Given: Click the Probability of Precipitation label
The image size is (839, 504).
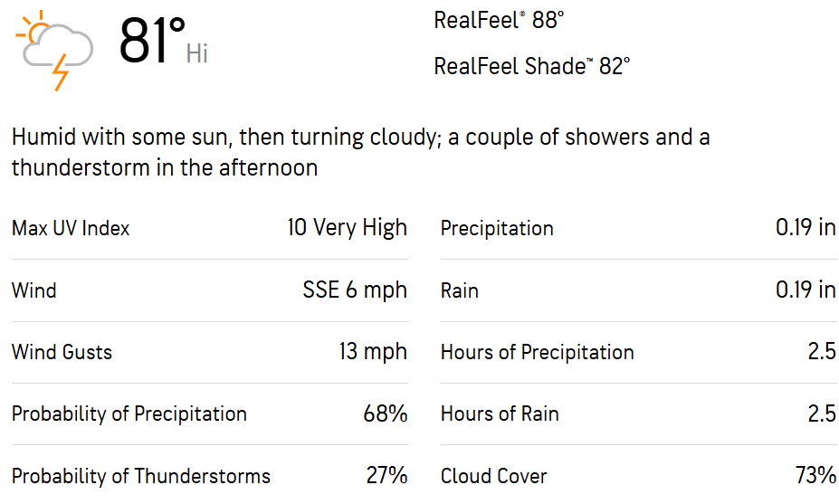Looking at the screenshot, I should (129, 414).
